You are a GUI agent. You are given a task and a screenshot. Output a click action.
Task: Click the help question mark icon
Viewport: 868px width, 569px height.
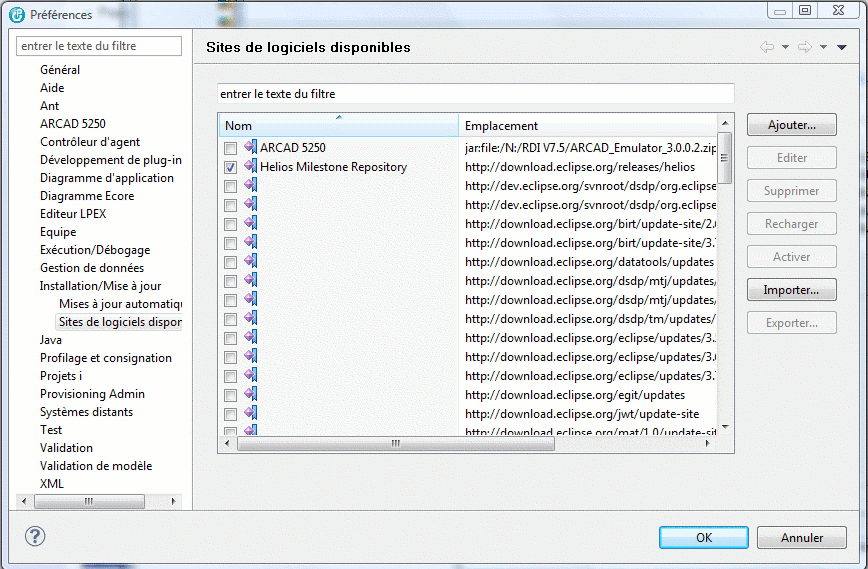click(35, 536)
